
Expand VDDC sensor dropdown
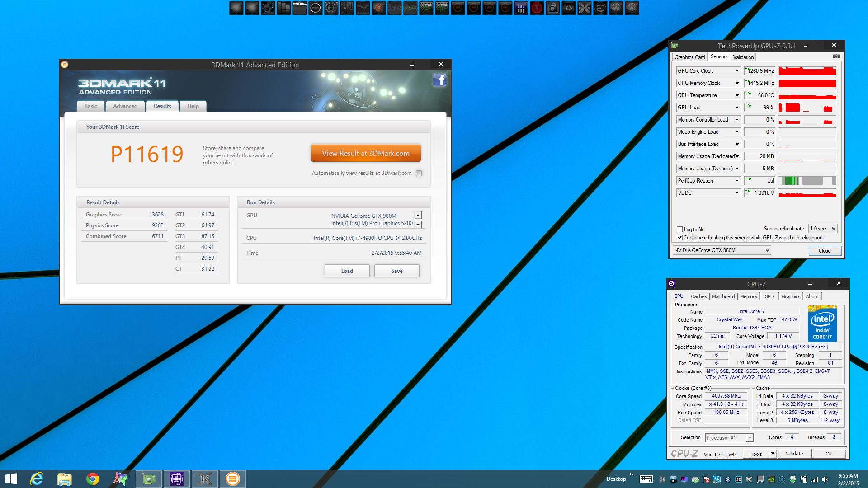[737, 193]
